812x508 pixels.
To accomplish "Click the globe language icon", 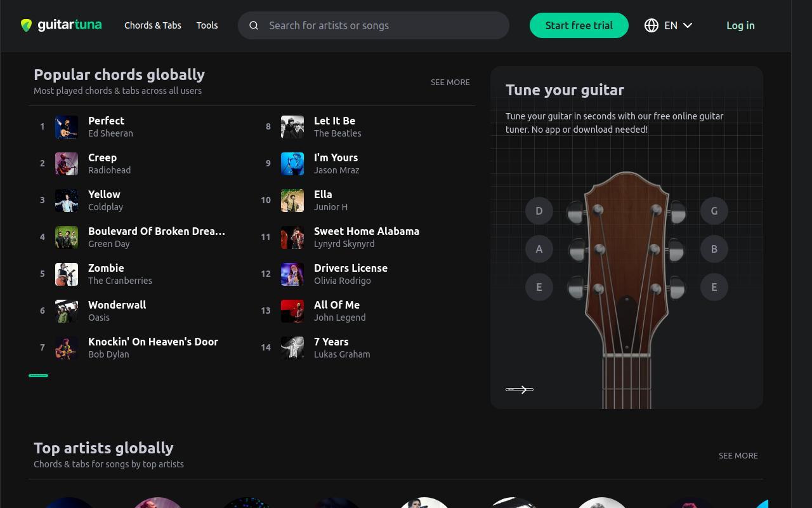I will point(652,25).
